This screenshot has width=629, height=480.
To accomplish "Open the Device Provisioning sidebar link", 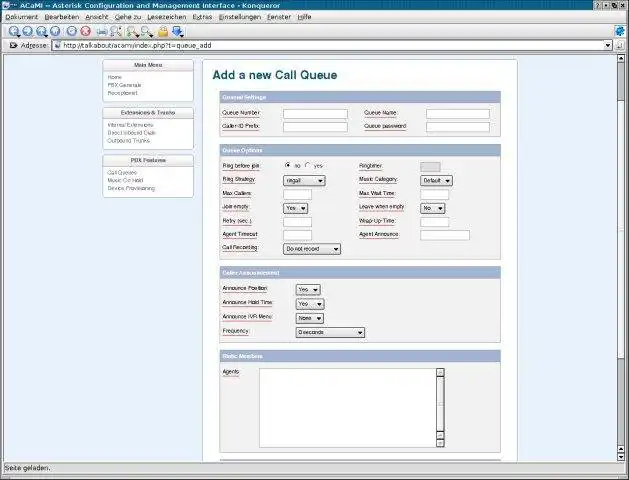I will pyautogui.click(x=131, y=188).
